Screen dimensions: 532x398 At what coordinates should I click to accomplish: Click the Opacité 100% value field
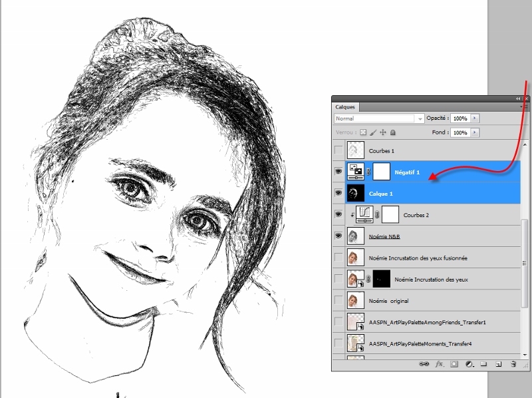(459, 118)
